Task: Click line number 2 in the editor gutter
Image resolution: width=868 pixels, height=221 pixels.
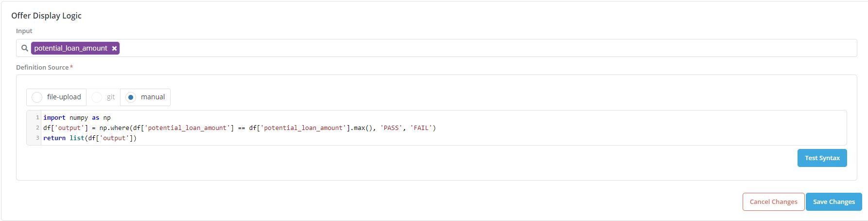Action: 37,128
